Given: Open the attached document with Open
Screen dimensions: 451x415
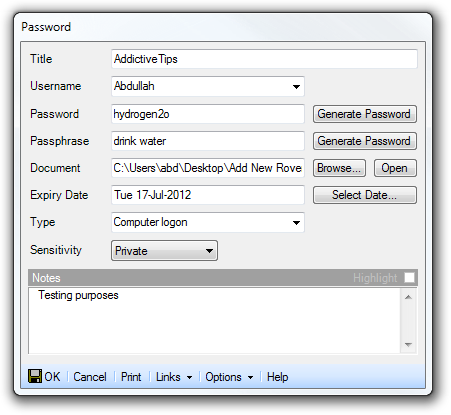Looking at the screenshot, I should pyautogui.click(x=395, y=168).
